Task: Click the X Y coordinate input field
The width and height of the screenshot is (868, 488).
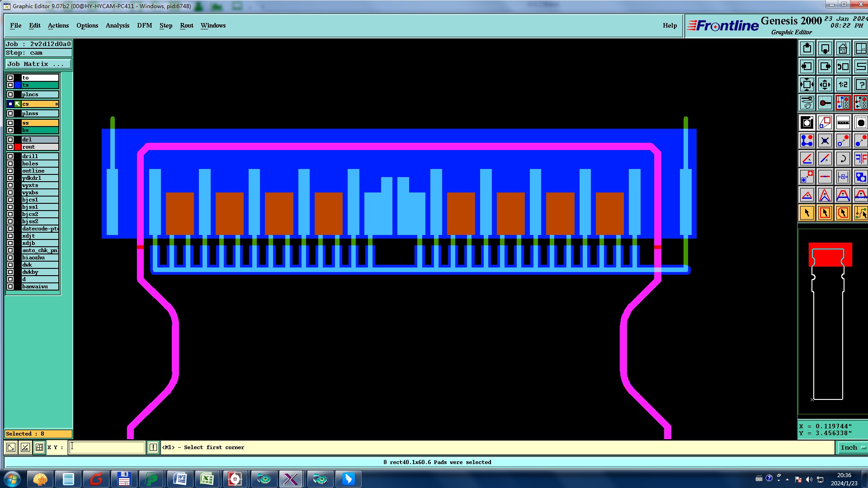Action: tap(107, 447)
